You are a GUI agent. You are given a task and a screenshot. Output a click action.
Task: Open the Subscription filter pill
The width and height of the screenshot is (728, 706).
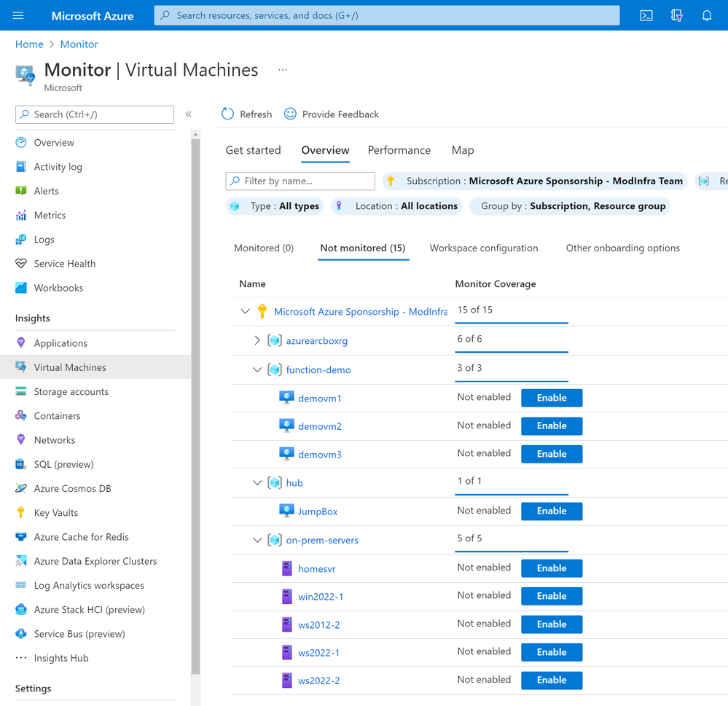coord(534,181)
